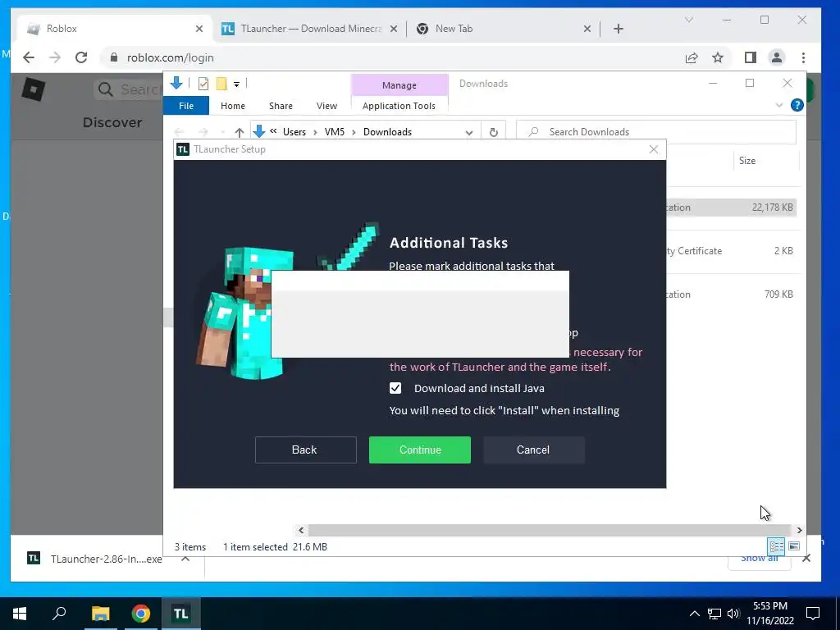Viewport: 840px width, 630px height.
Task: Switch Explorer to details view icon
Action: pyautogui.click(x=776, y=546)
